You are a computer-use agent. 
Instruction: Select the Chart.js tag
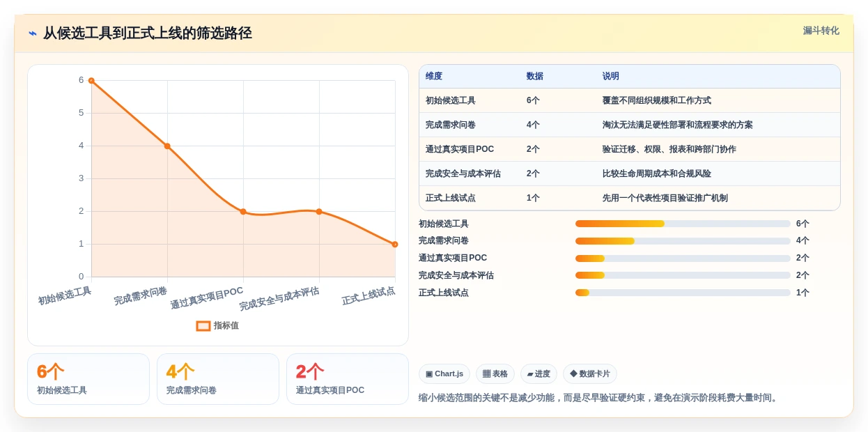pos(444,373)
